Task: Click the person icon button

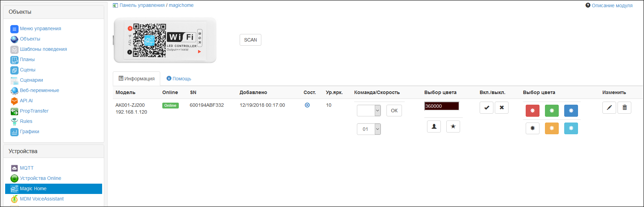Action: tap(434, 127)
